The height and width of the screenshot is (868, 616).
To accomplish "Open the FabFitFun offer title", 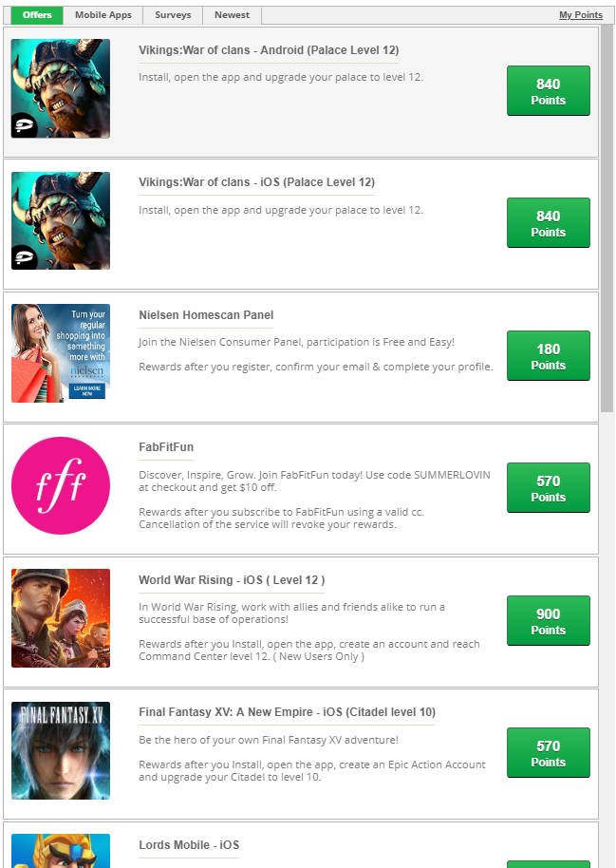I will point(166,446).
